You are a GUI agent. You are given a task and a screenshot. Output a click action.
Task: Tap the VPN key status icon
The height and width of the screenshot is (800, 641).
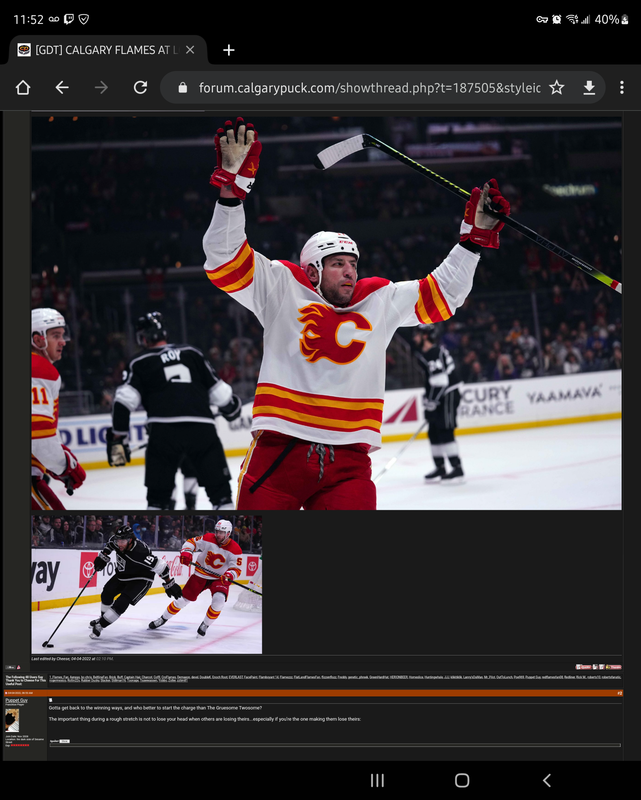(542, 19)
